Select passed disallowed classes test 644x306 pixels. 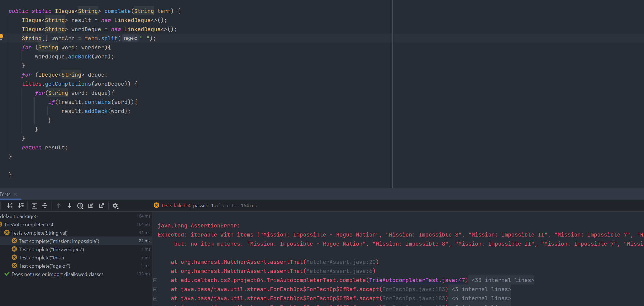[x=57, y=274]
